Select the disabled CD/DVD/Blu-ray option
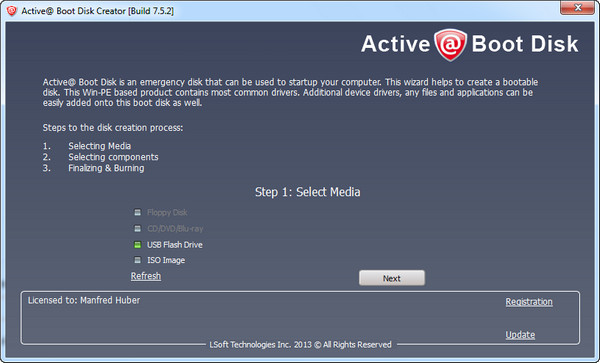The width and height of the screenshot is (600, 363). pos(168,229)
